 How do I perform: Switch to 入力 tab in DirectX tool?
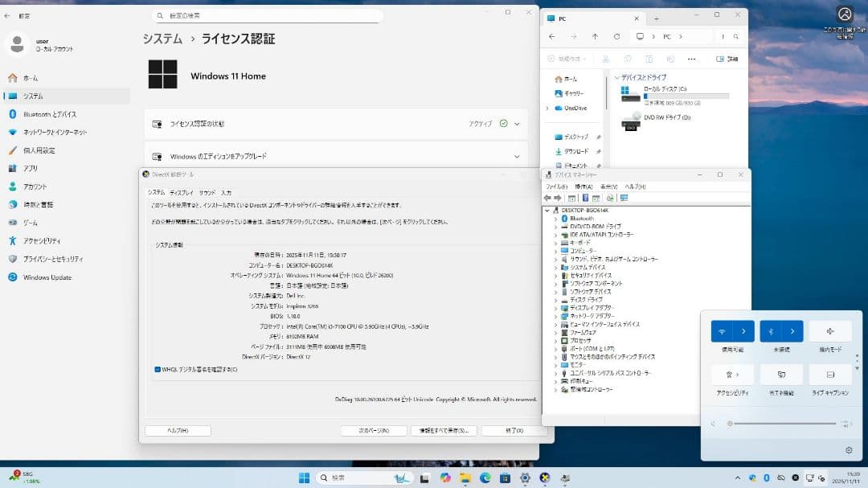226,193
